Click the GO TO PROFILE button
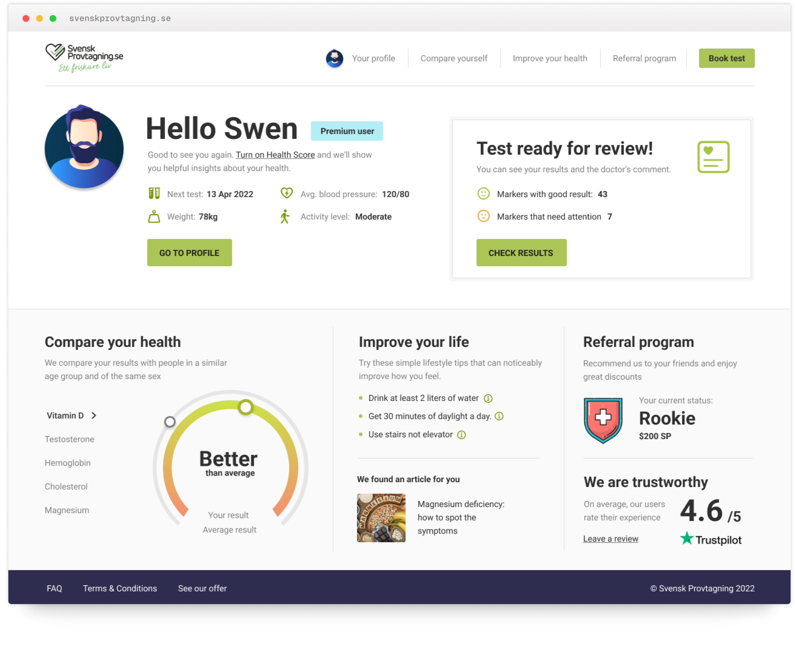This screenshot has width=795, height=672. tap(189, 253)
